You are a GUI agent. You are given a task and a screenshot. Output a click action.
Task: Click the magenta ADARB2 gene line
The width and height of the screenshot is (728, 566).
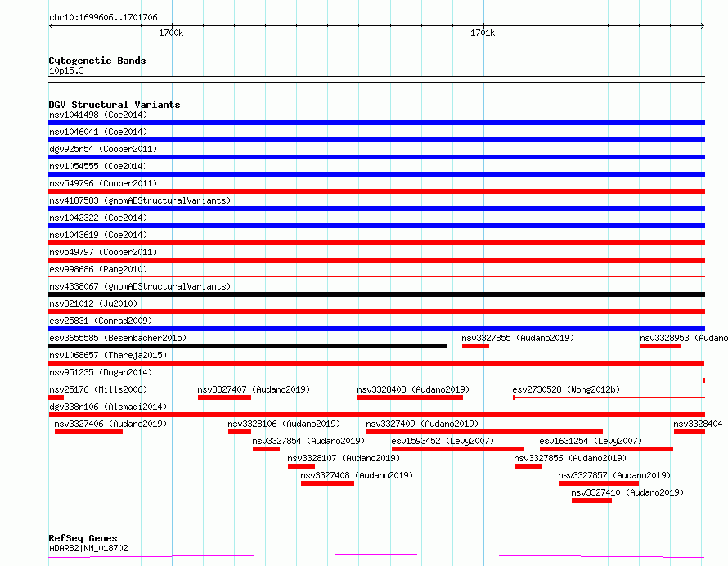[x=376, y=556]
